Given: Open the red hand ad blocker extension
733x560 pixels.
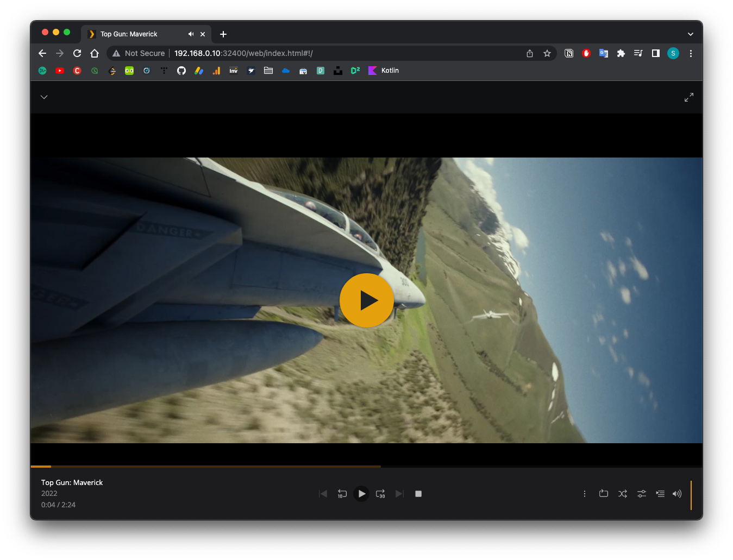Looking at the screenshot, I should (586, 53).
